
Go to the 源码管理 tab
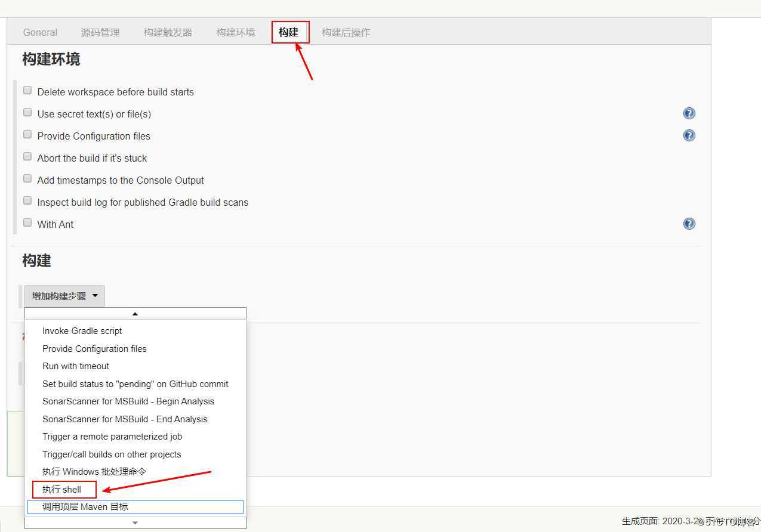tap(100, 32)
